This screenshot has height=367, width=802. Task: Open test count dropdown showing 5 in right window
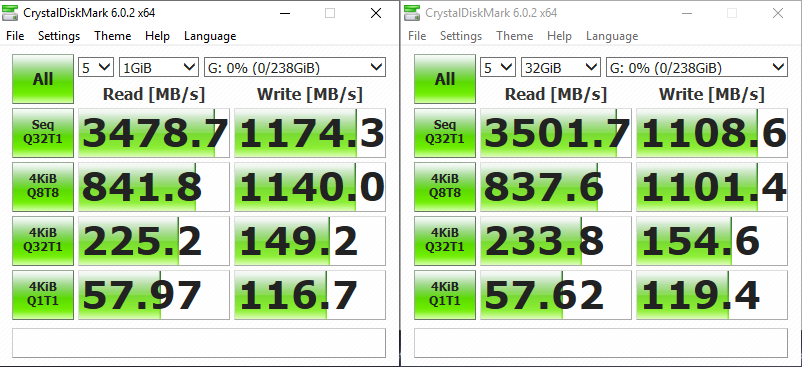click(498, 67)
